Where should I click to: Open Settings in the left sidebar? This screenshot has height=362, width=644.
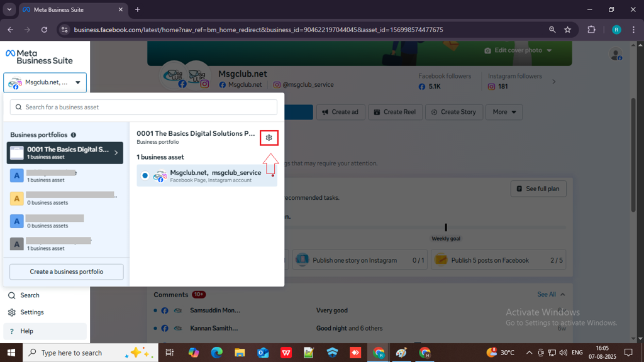coord(26,312)
